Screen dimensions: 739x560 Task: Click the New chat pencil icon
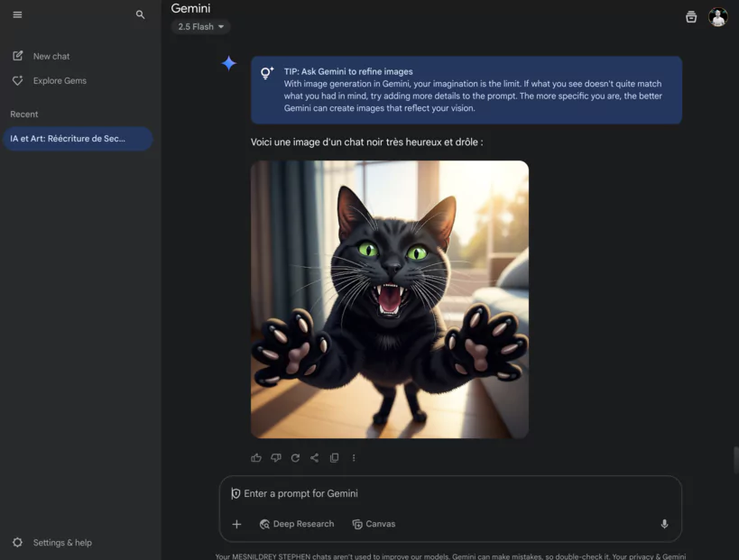[17, 56]
